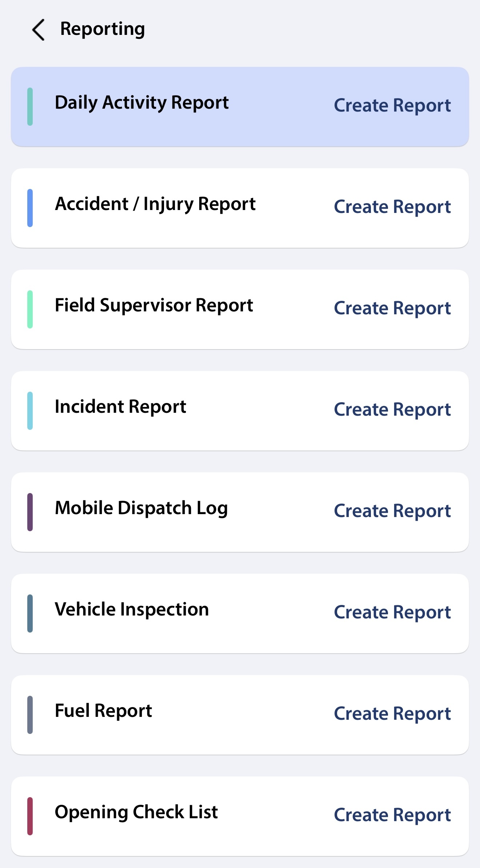This screenshot has width=480, height=868.
Task: Choose the Mobile Dispatch Log title
Action: coord(141,508)
